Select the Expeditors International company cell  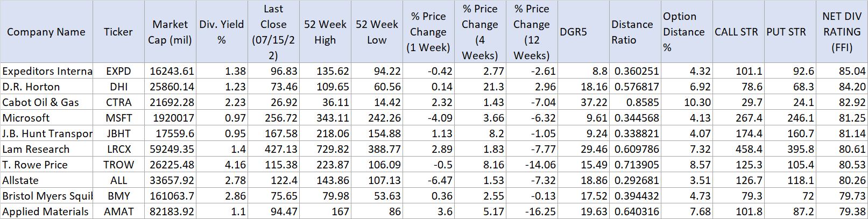[x=47, y=71]
